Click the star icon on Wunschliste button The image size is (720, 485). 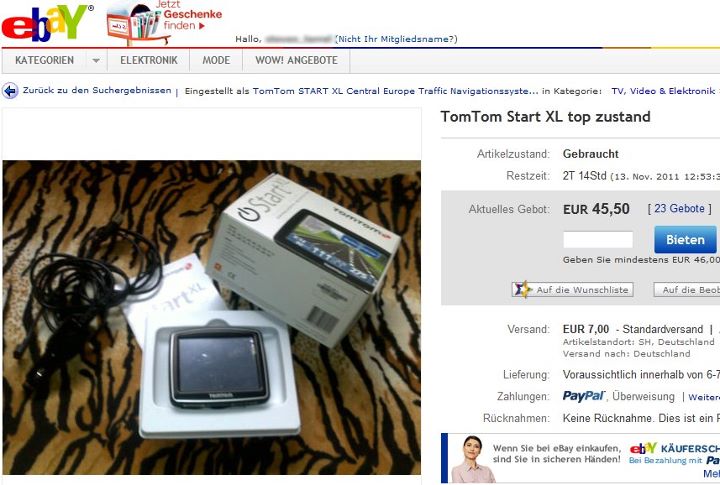523,289
